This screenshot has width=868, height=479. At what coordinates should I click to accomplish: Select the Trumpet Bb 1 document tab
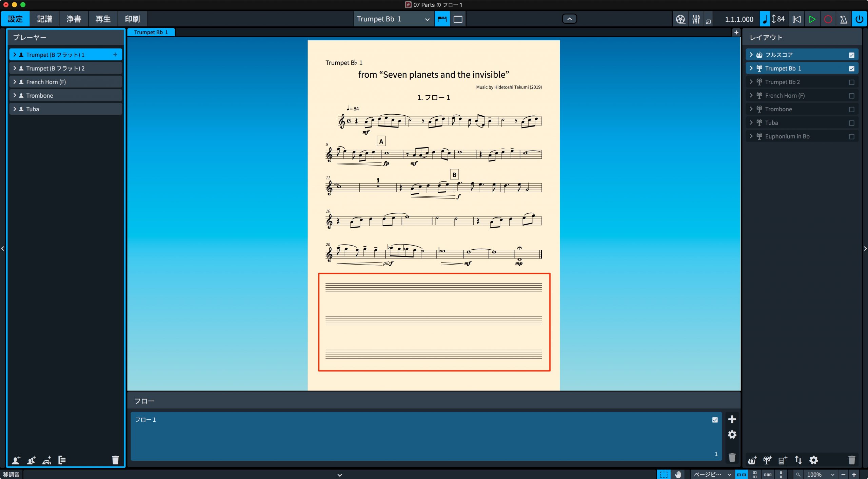[151, 32]
